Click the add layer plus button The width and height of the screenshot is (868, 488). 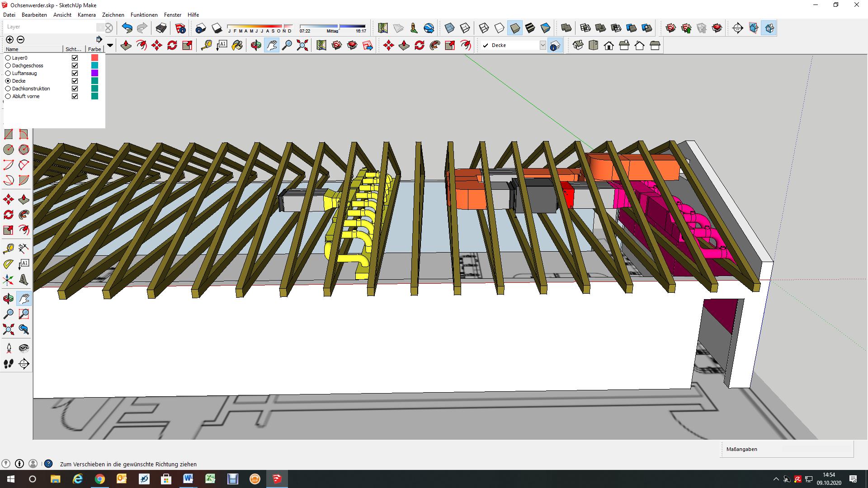pyautogui.click(x=9, y=39)
